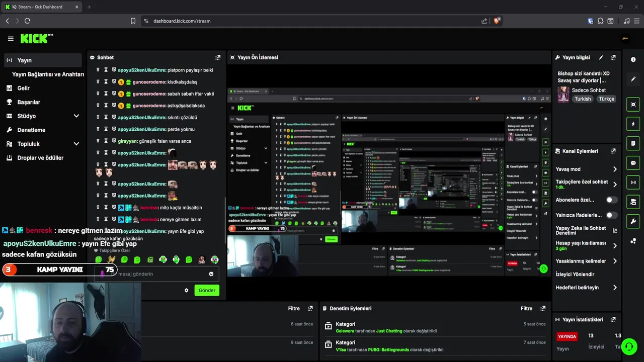Click the stream preview video
The width and height of the screenshot is (644, 362).
(x=389, y=182)
